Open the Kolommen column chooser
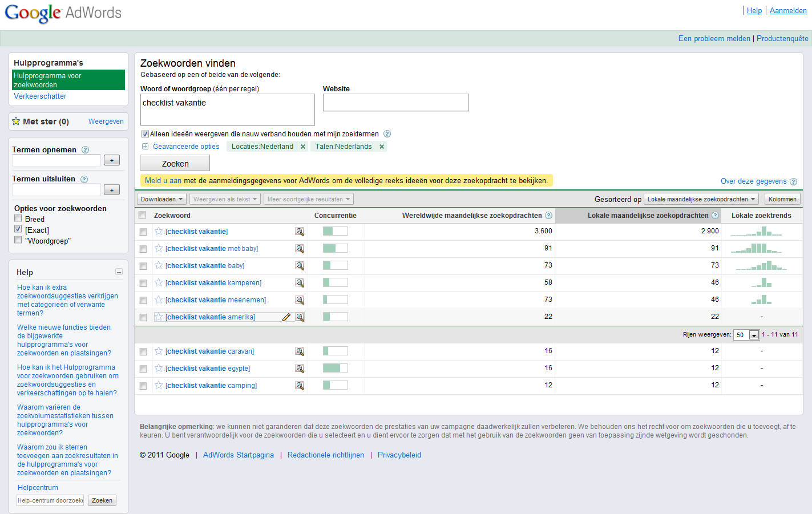The width and height of the screenshot is (812, 514). click(782, 199)
